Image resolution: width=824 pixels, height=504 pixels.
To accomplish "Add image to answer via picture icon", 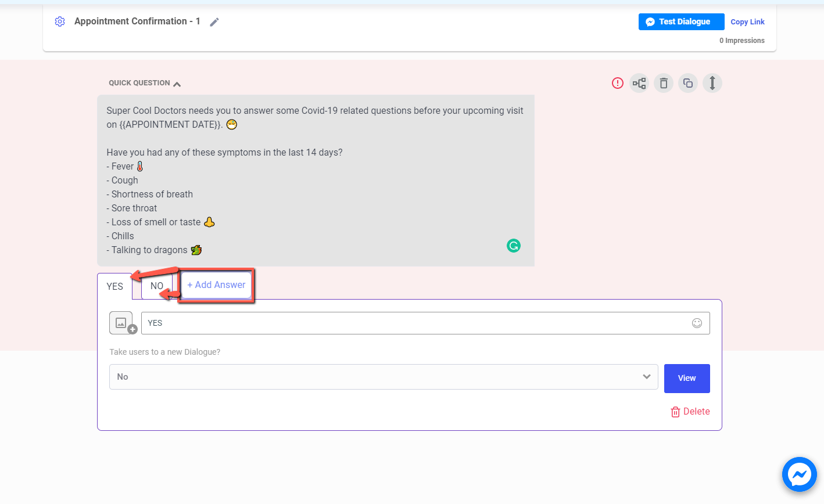I will [x=121, y=323].
